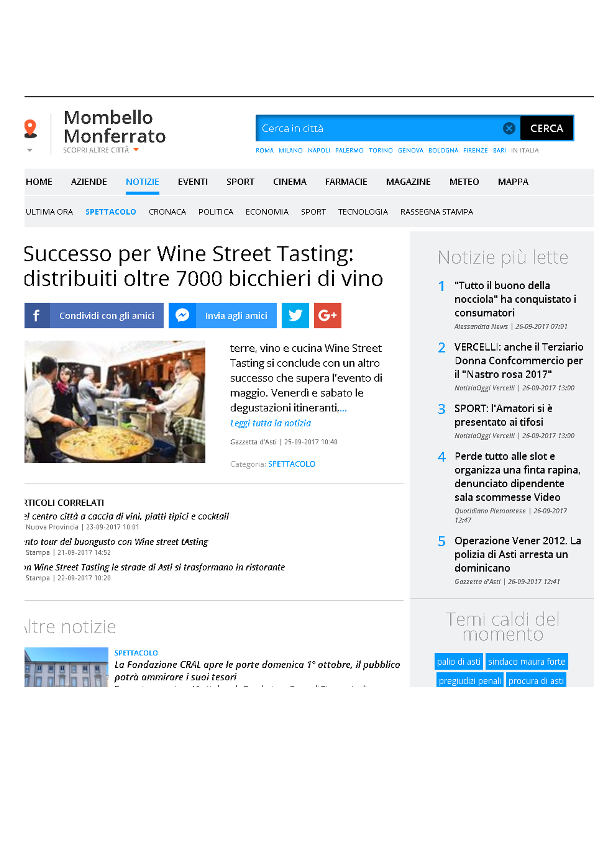Open Fondazione CRAL article thumbnail
The image size is (614, 868).
pos(67,667)
